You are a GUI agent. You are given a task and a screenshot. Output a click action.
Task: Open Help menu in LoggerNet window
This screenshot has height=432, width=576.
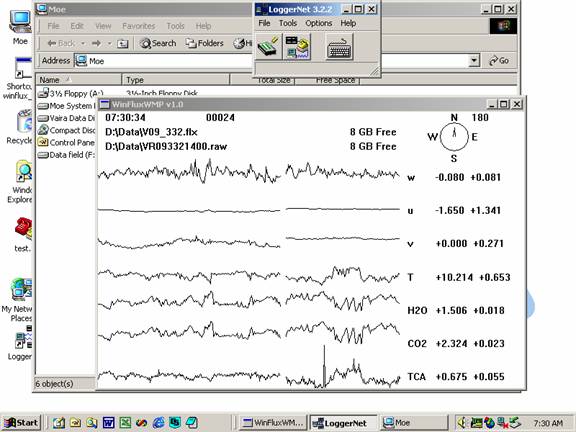pos(348,23)
